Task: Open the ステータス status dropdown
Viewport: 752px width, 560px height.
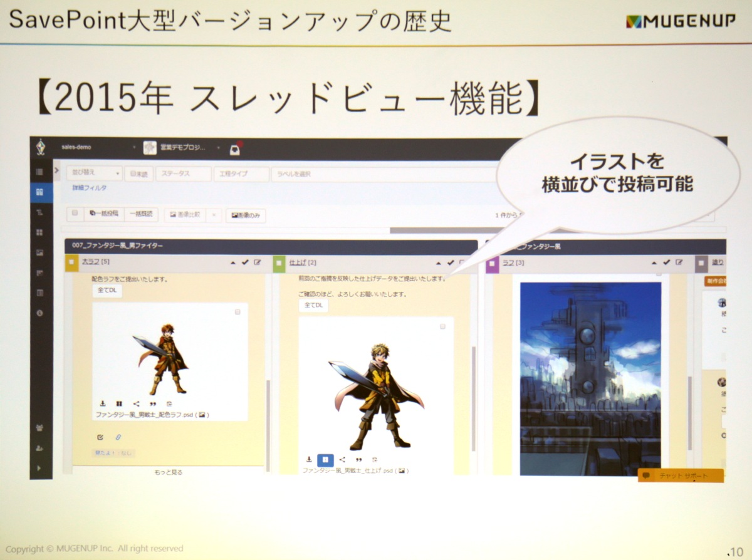Action: pos(182,174)
